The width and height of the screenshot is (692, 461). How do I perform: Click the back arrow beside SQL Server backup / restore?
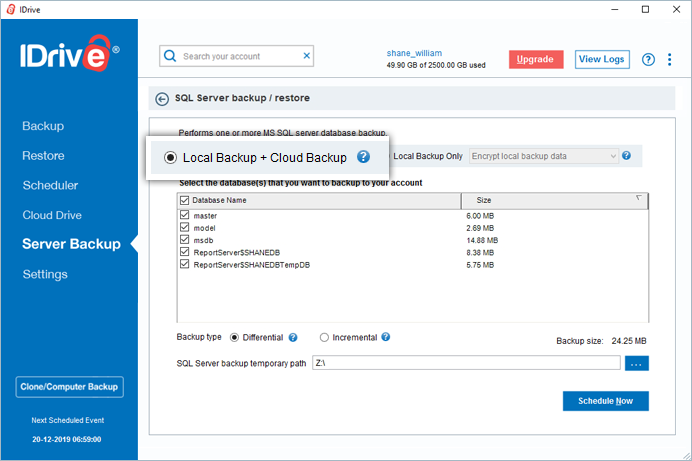162,99
